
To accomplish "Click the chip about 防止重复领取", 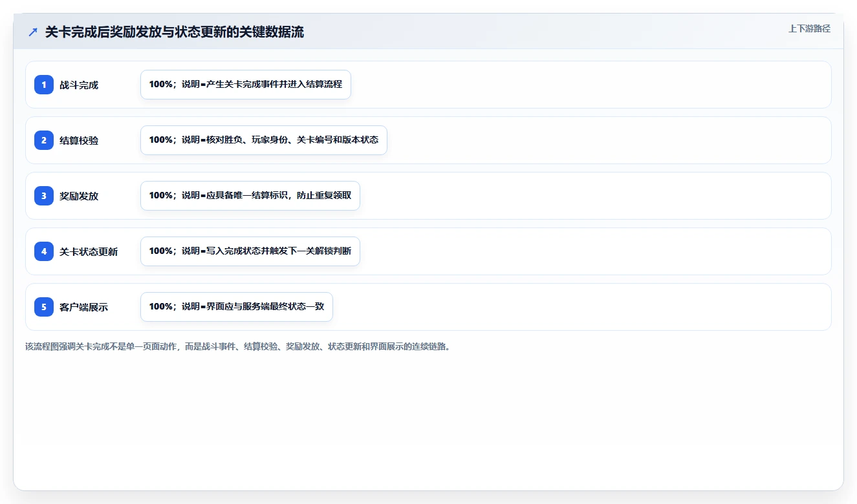I will coord(250,196).
